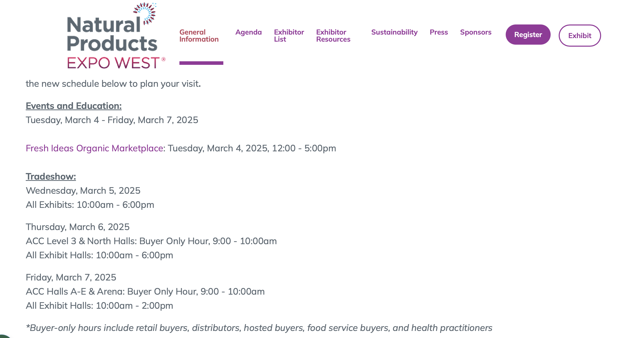Image resolution: width=644 pixels, height=338 pixels.
Task: Navigate to the Sponsors page
Action: [x=475, y=32]
